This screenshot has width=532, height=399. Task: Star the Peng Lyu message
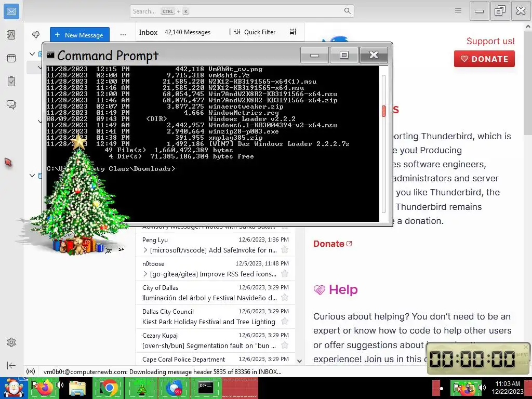pyautogui.click(x=285, y=250)
